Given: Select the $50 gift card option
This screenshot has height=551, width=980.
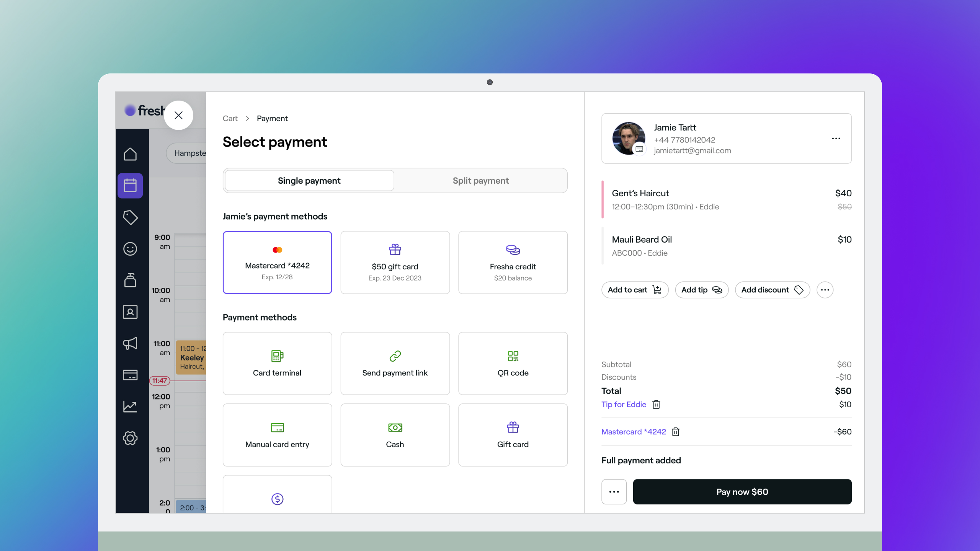Looking at the screenshot, I should (x=395, y=262).
